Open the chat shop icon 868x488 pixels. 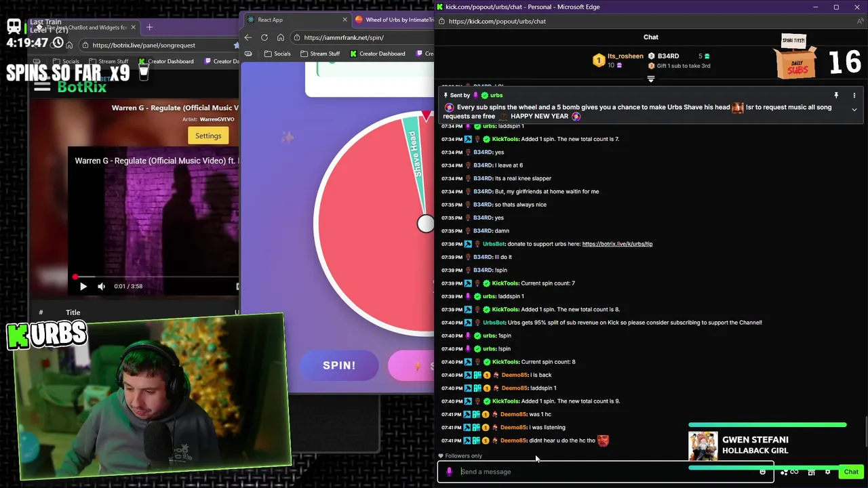(x=811, y=472)
